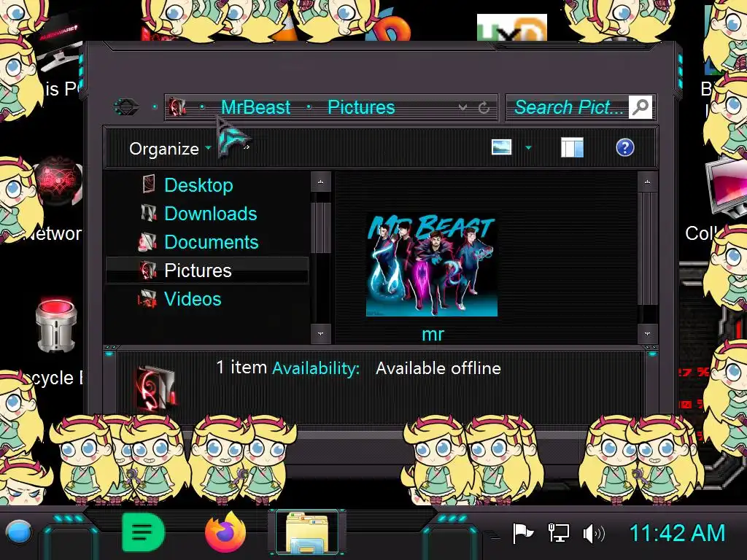Open MrBeast in the address path

(255, 107)
